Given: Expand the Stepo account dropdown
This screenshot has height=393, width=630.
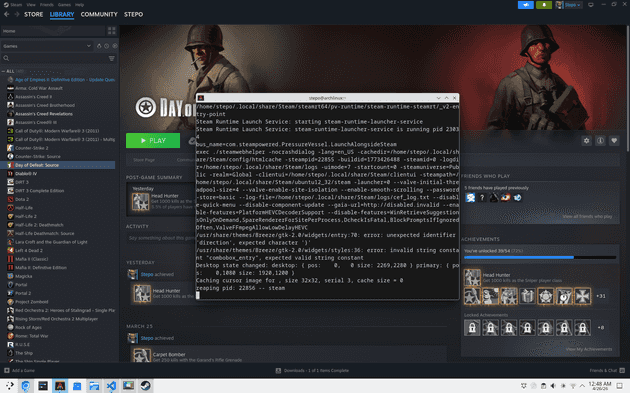Looking at the screenshot, I should tap(569, 5).
